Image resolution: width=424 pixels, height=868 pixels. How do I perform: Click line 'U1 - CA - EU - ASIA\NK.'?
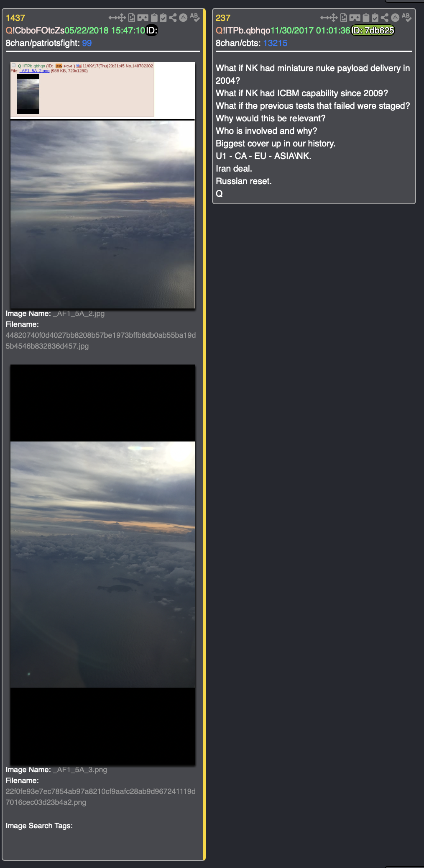click(263, 156)
